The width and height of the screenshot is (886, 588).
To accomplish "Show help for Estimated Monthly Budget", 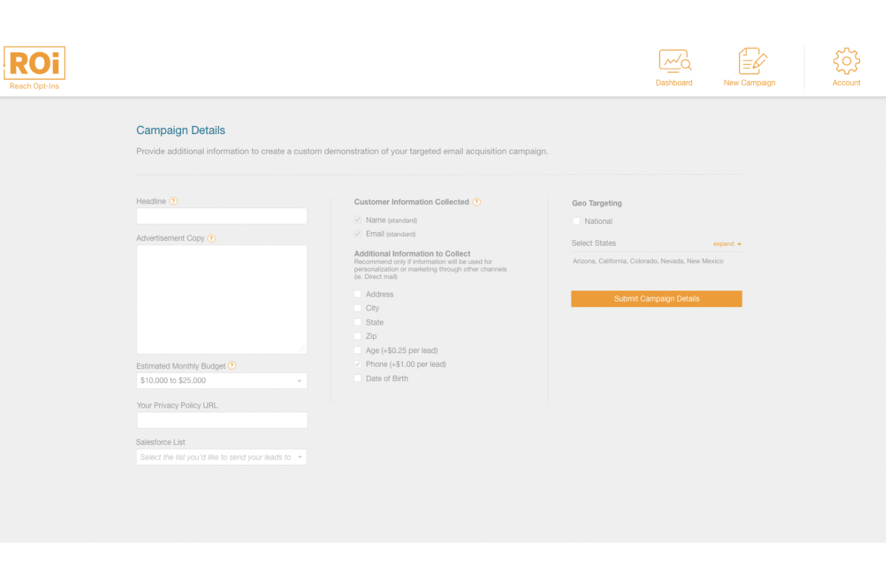I will coord(232,366).
